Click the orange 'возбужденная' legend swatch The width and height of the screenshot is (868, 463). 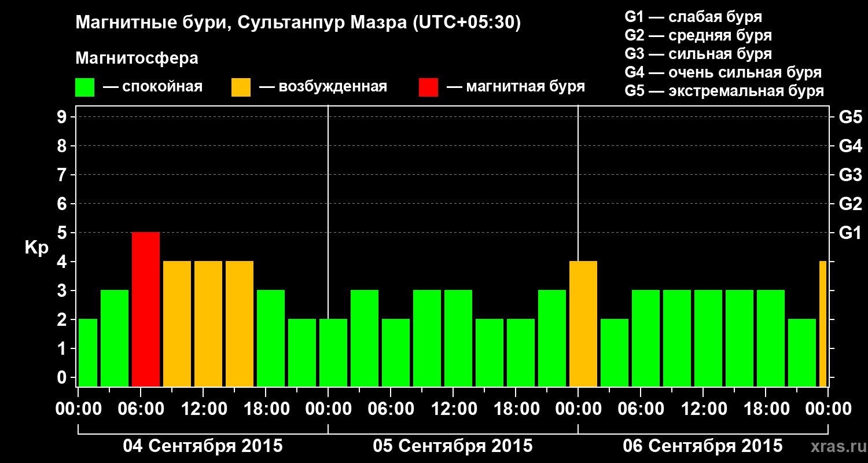click(241, 87)
